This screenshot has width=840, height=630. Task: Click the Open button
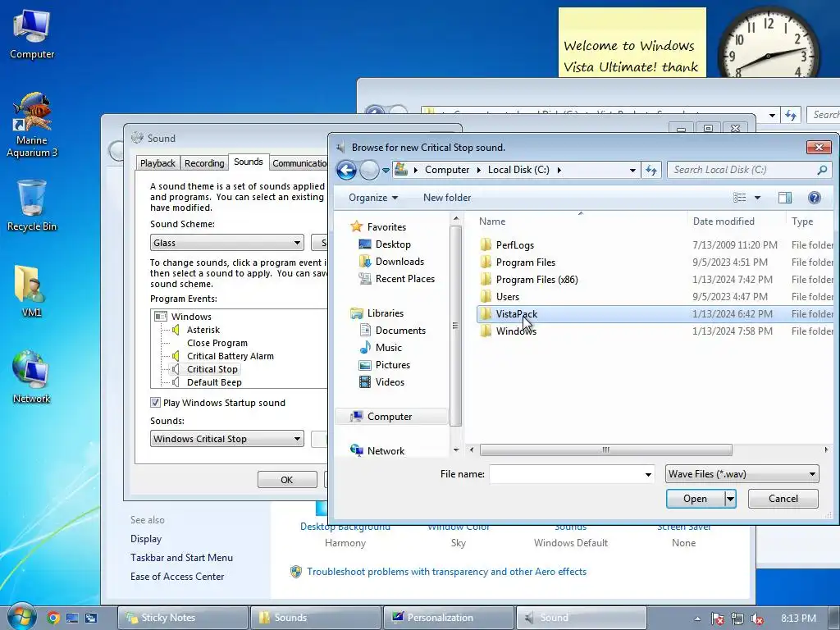coord(695,499)
